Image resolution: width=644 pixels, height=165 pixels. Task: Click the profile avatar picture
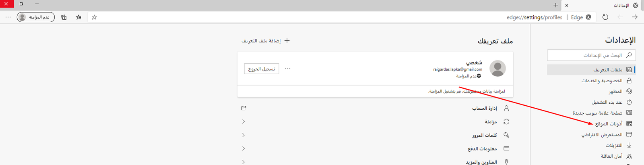click(x=497, y=69)
